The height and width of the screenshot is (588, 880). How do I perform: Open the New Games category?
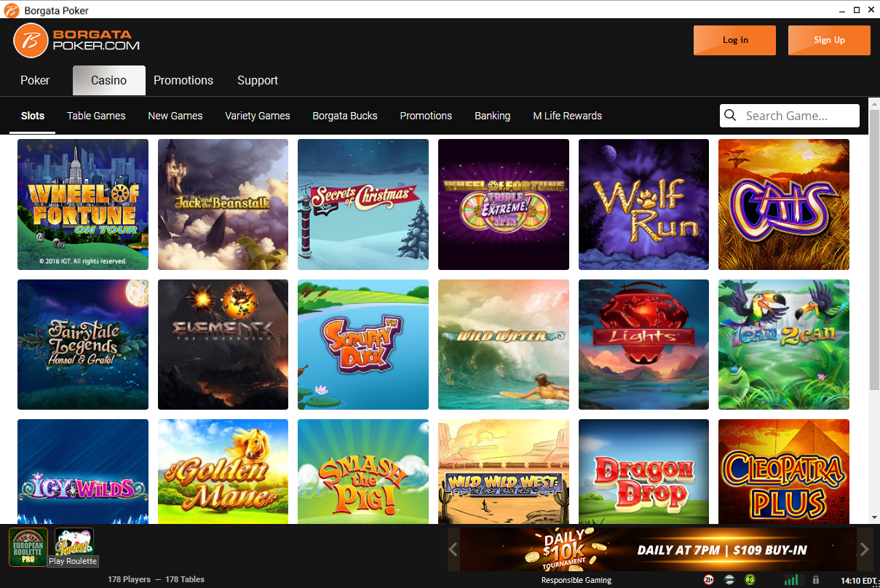[175, 116]
